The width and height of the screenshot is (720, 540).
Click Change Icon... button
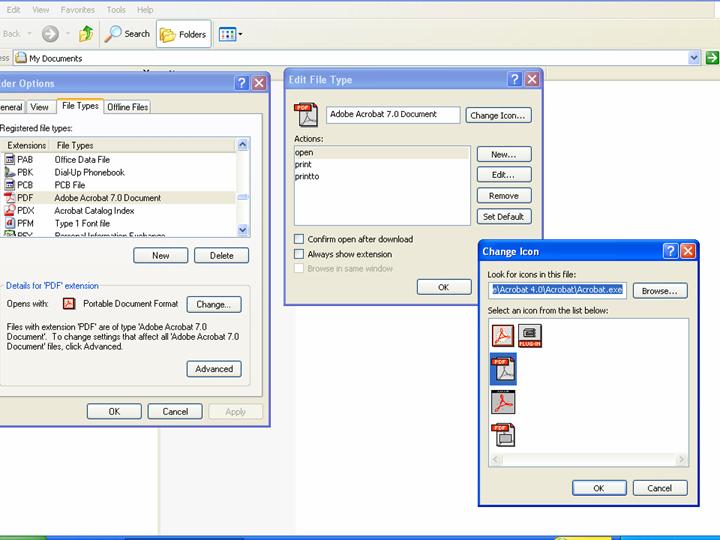[x=498, y=115]
